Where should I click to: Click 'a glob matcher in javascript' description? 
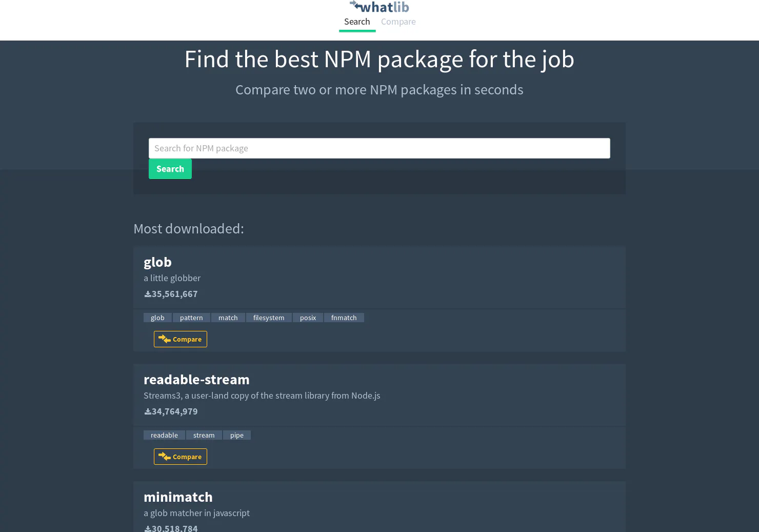(x=196, y=513)
